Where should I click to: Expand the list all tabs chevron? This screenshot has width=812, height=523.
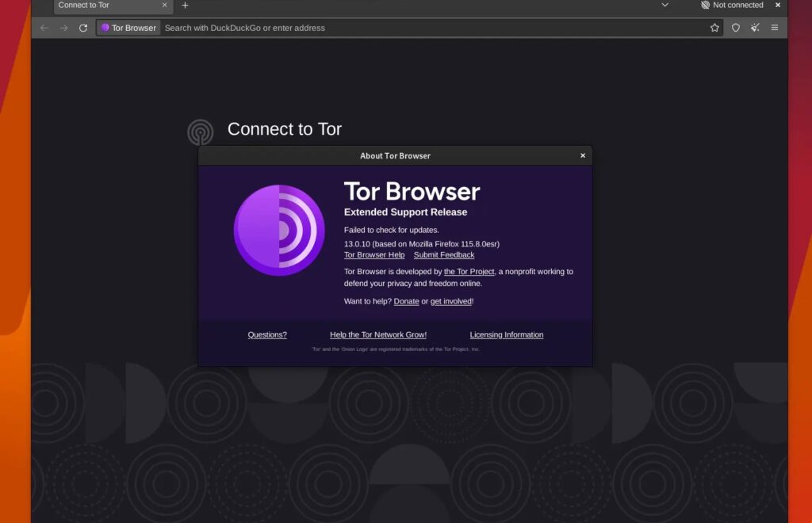(x=665, y=6)
